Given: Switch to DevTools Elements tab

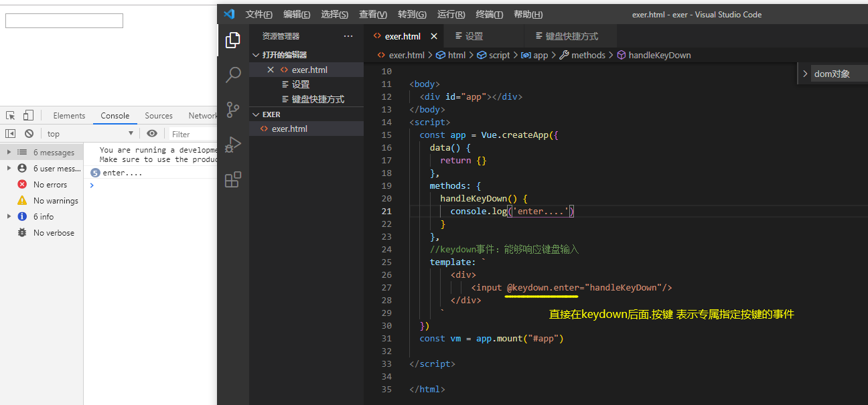Looking at the screenshot, I should click(x=69, y=116).
